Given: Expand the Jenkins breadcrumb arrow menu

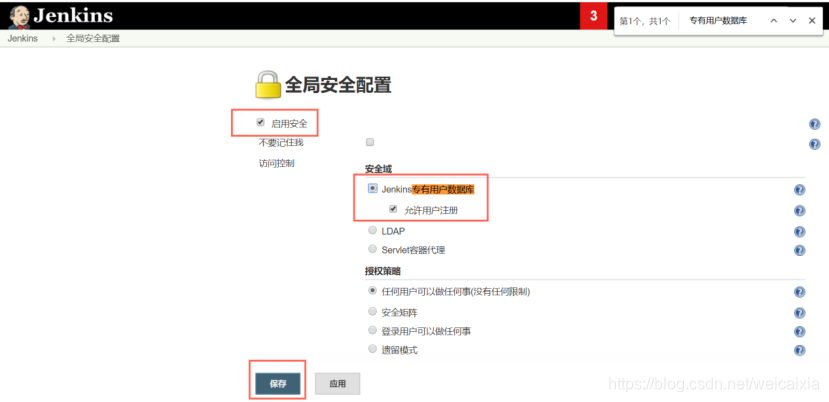Looking at the screenshot, I should (53, 39).
